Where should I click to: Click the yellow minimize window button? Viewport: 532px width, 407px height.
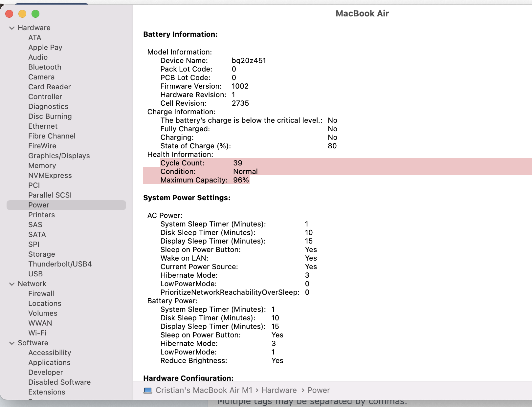click(22, 14)
